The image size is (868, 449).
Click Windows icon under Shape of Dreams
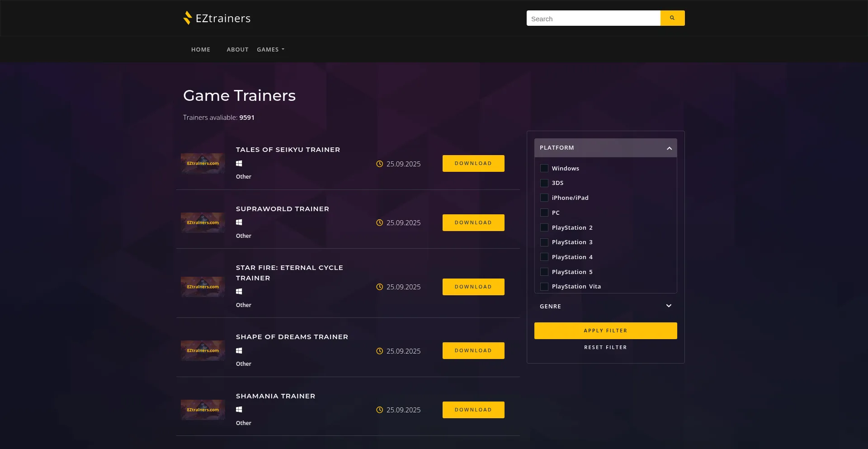click(239, 351)
